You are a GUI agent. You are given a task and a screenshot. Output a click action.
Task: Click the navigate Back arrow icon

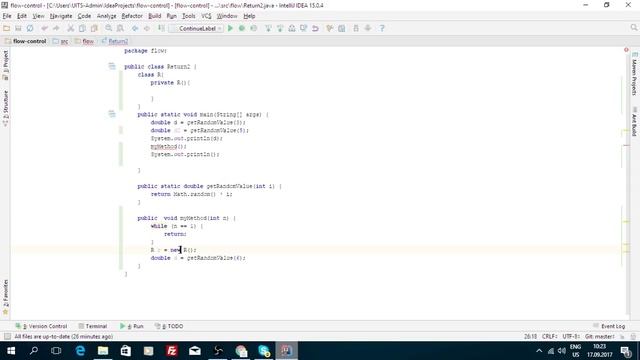point(135,28)
